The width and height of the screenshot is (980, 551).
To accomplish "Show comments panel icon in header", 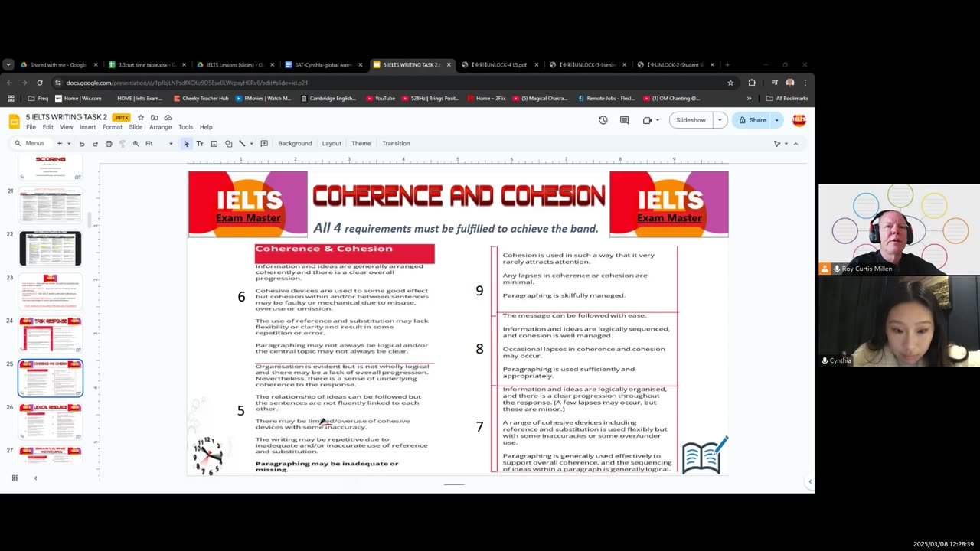I will click(x=624, y=120).
